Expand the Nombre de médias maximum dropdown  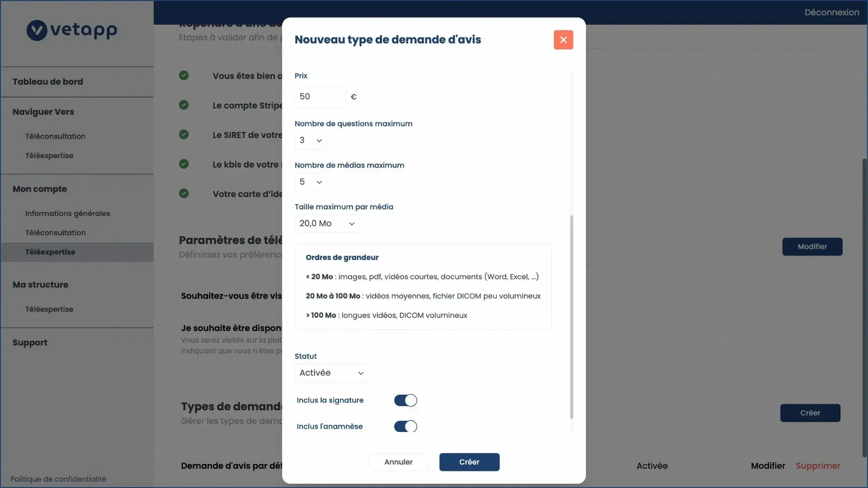(311, 182)
